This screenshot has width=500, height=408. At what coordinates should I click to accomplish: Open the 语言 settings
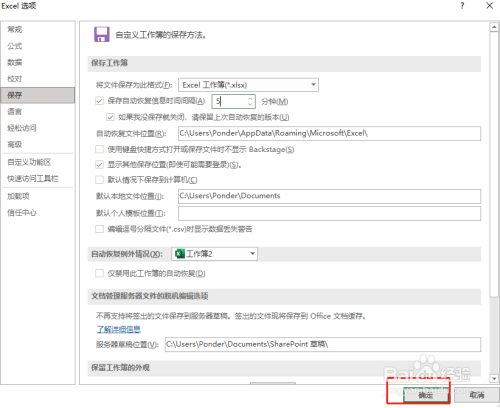click(15, 111)
